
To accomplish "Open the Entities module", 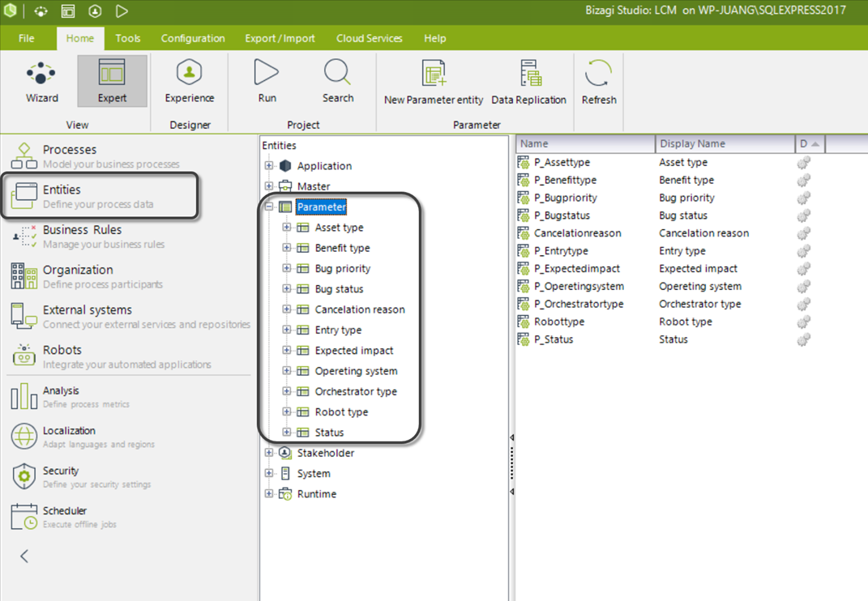I will coord(100,196).
